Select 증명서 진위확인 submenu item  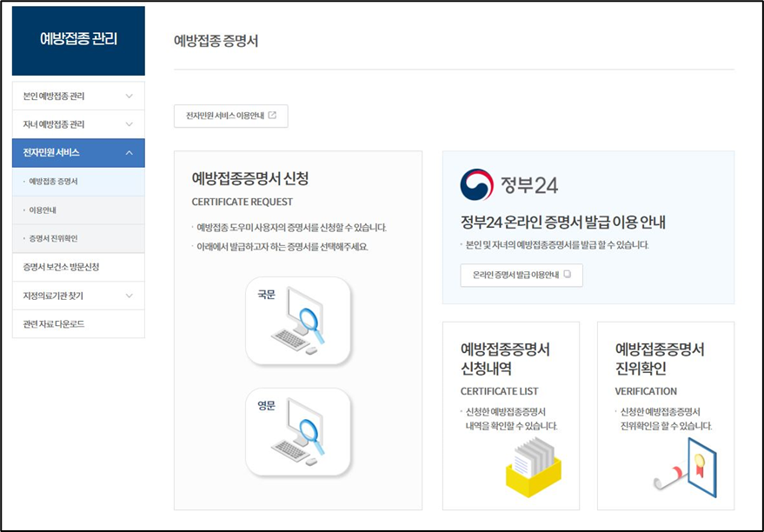click(78, 238)
